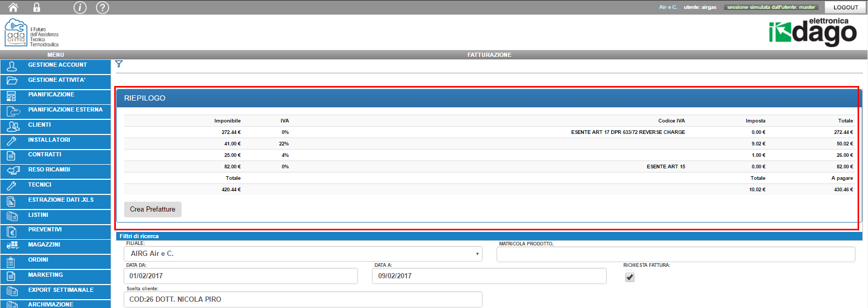This screenshot has height=308, width=868.
Task: Click the Imposta column header
Action: pos(755,121)
